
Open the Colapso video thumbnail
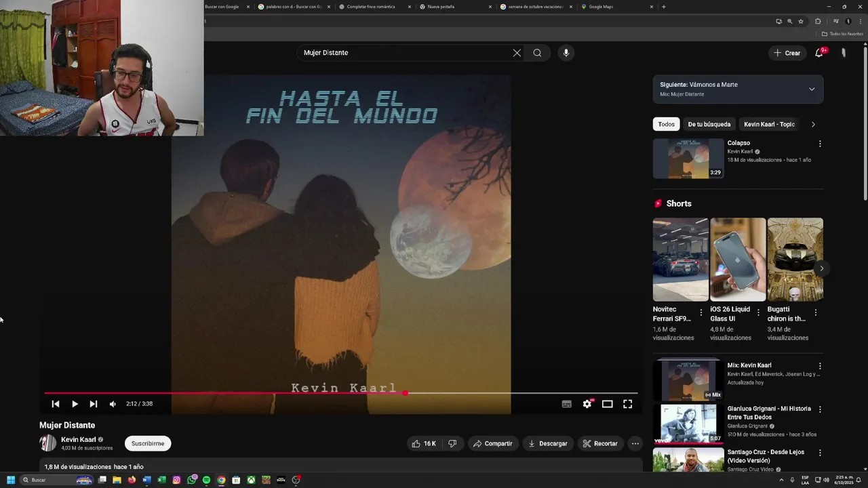[x=688, y=159]
